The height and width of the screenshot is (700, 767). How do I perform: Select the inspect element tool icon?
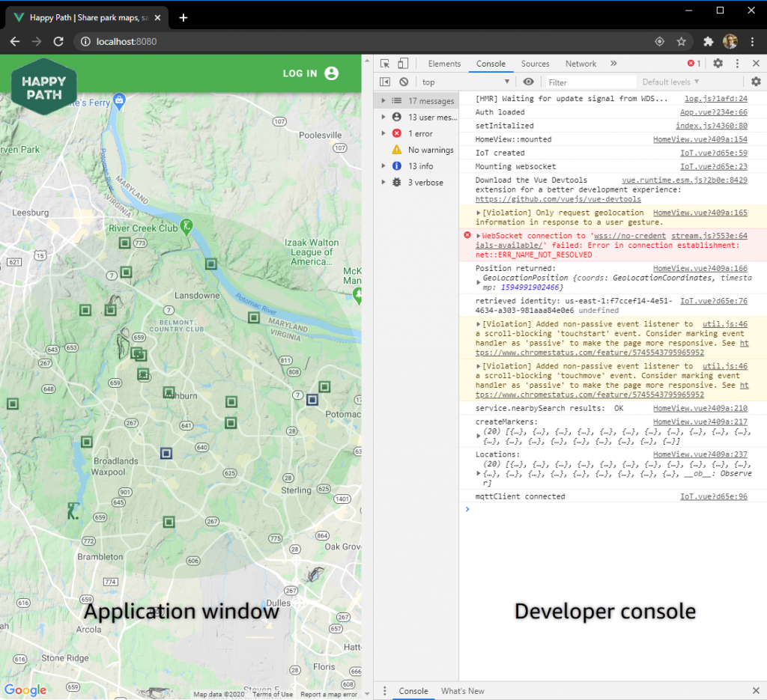coord(384,64)
